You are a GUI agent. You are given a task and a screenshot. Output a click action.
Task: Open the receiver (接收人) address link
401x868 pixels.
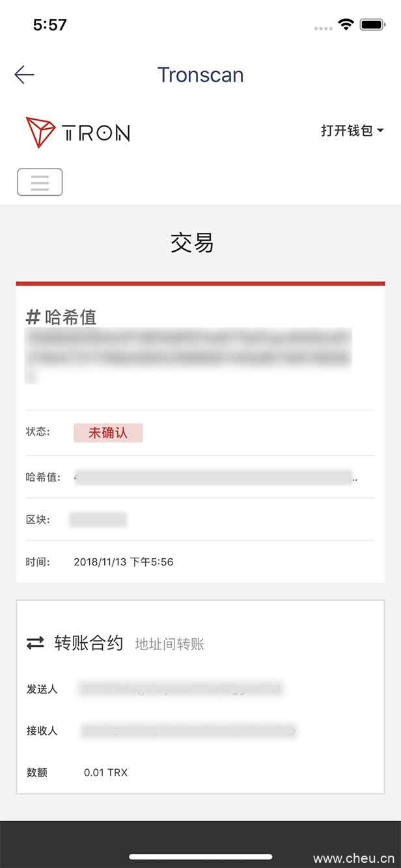coord(188,731)
